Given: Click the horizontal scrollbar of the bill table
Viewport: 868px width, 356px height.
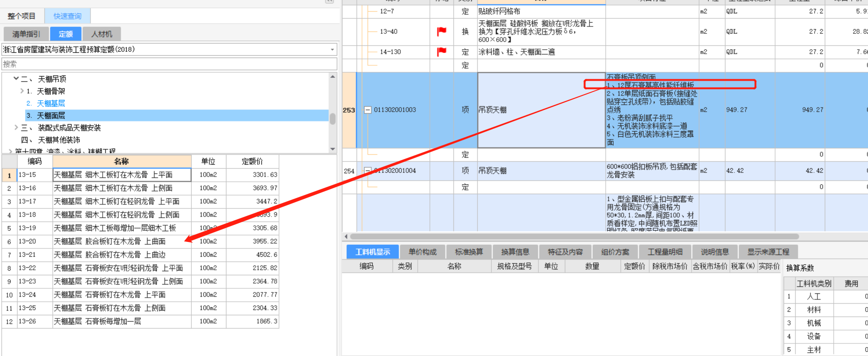Looking at the screenshot, I should click(x=574, y=236).
